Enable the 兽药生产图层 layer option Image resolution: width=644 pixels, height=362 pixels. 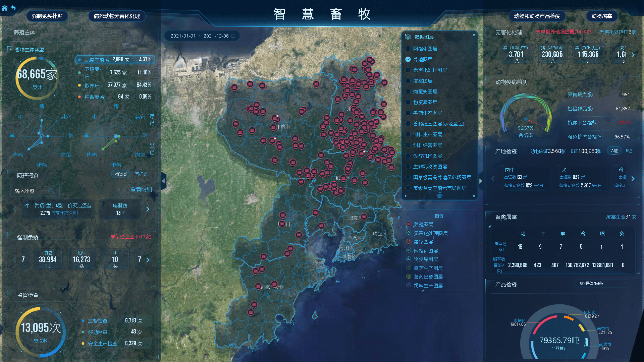[408, 113]
